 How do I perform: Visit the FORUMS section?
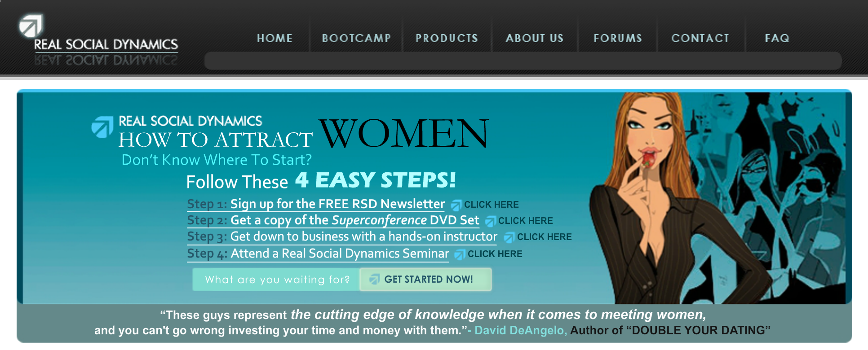(618, 39)
